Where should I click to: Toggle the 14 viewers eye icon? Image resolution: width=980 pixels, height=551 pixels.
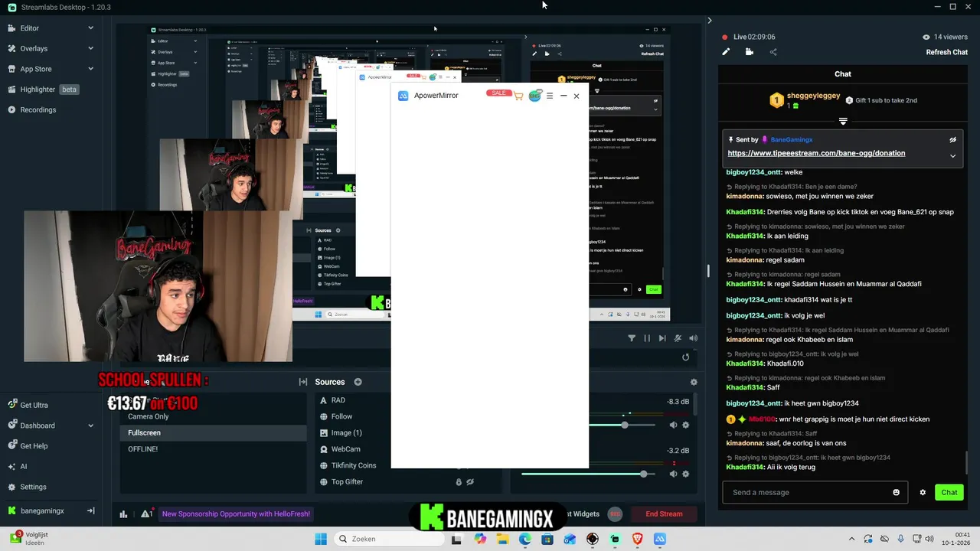926,37
